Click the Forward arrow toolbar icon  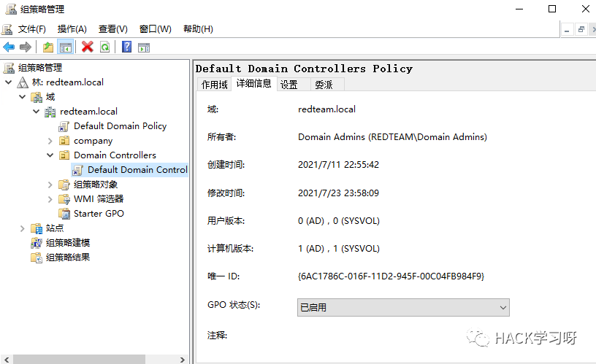pos(26,47)
